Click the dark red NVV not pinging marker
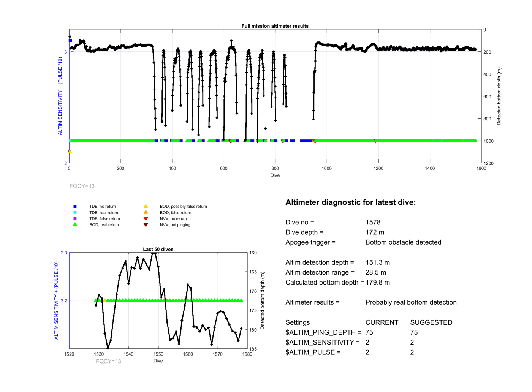Screen dimensions: 532x392 click(x=146, y=225)
